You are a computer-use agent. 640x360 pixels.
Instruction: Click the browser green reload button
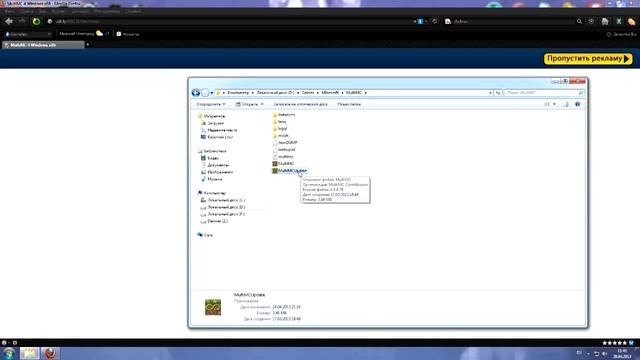pos(36,21)
